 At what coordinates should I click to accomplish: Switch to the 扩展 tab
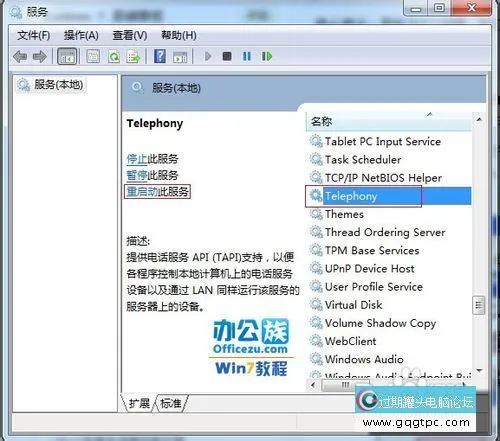click(139, 403)
